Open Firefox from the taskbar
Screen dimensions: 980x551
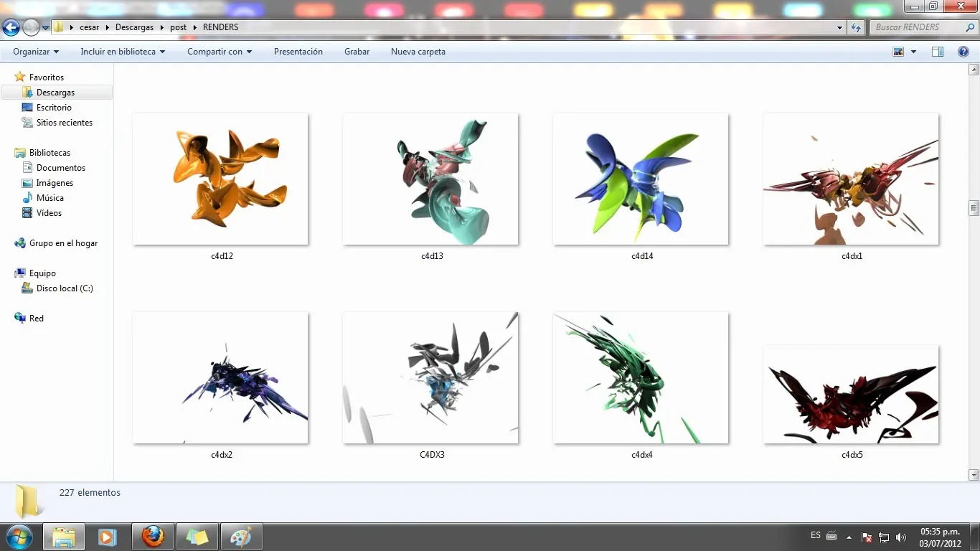[x=152, y=537]
